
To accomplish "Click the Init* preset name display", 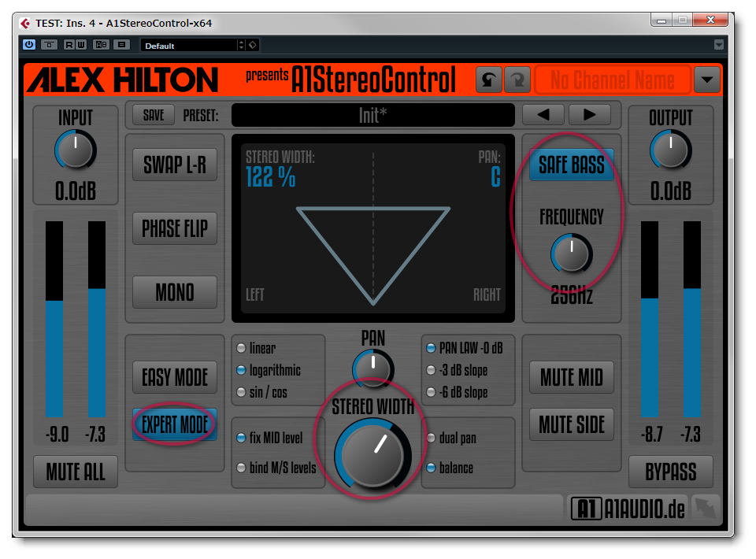I will [x=372, y=115].
